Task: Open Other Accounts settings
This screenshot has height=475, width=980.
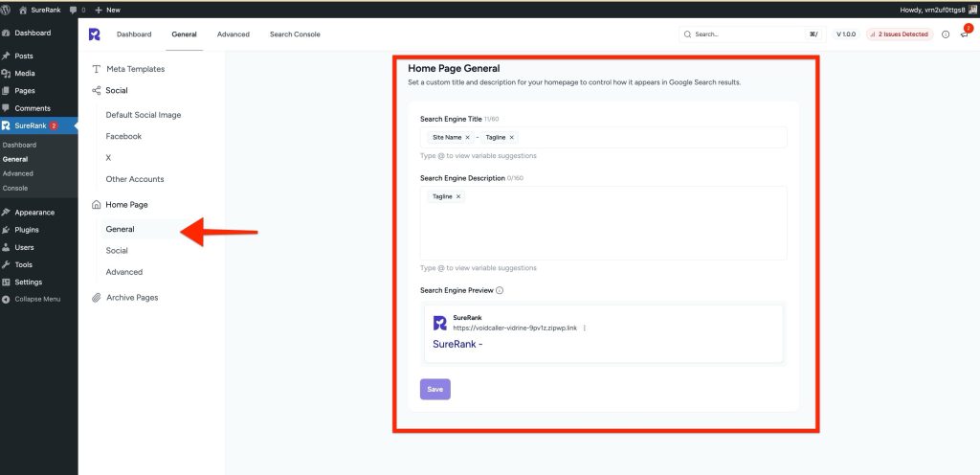Action: [x=135, y=179]
